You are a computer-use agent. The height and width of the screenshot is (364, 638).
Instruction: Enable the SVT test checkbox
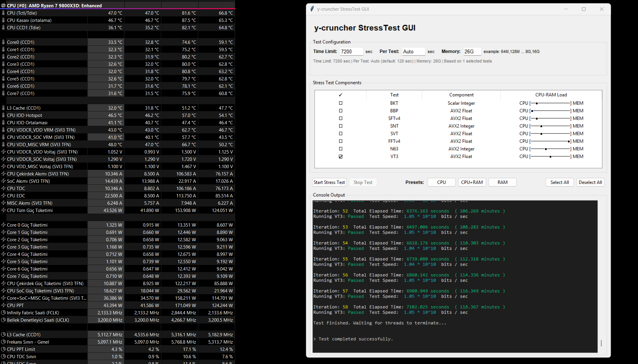pos(340,133)
